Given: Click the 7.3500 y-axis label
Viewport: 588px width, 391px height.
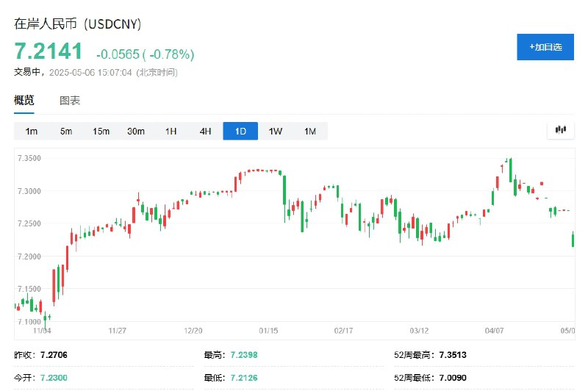Looking at the screenshot, I should coord(29,158).
